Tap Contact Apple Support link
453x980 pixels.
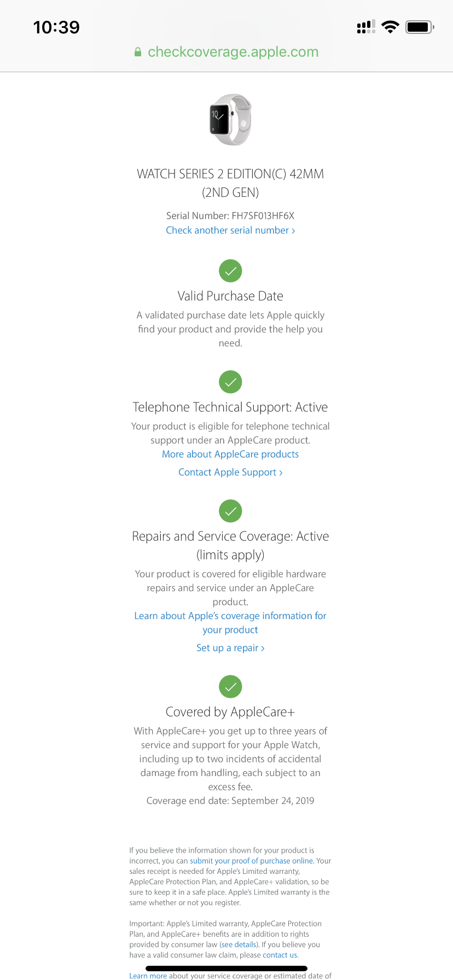coord(230,472)
